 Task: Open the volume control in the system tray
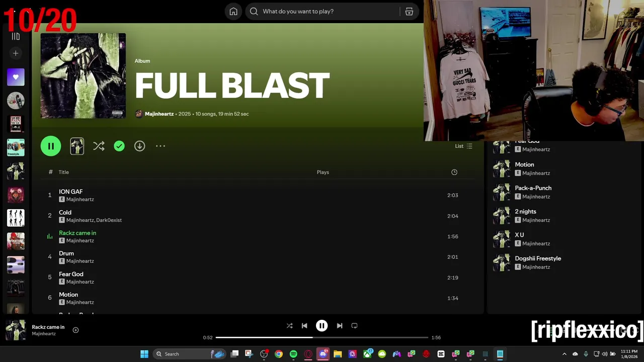coord(605,354)
